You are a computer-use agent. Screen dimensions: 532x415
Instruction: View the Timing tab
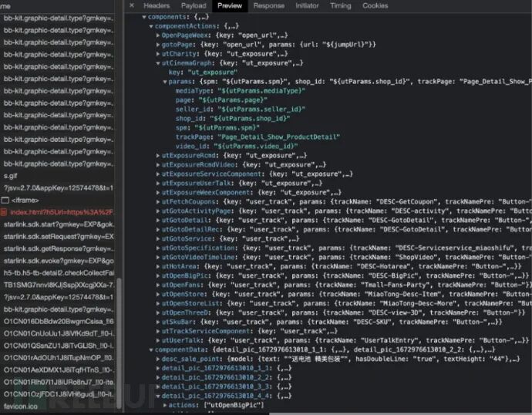coord(341,5)
